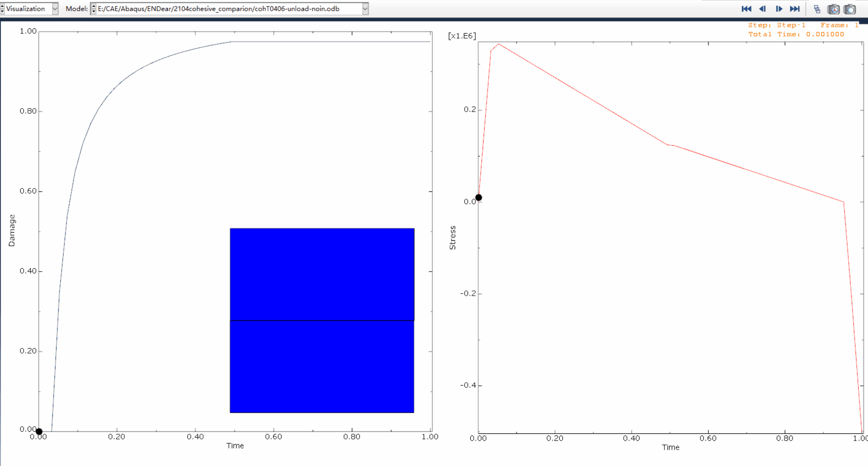This screenshot has height=466, width=868.
Task: Click the black marker on Stress plot
Action: coord(478,198)
